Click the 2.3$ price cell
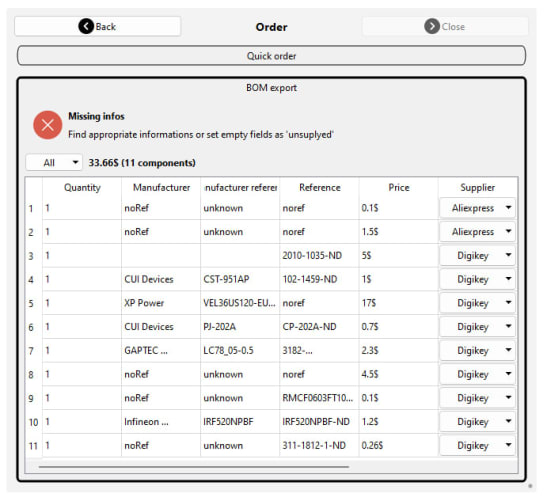Image resolution: width=547 pixels, height=501 pixels. pos(399,351)
